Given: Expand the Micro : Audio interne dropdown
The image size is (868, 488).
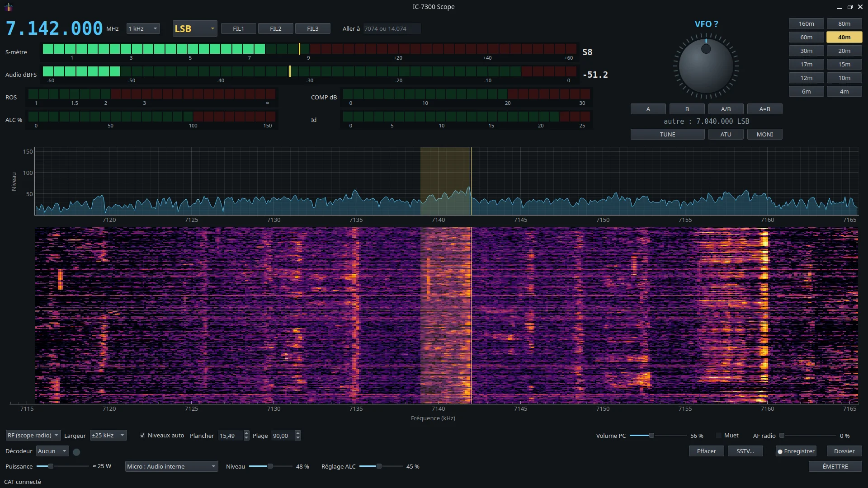Looking at the screenshot, I should [171, 466].
